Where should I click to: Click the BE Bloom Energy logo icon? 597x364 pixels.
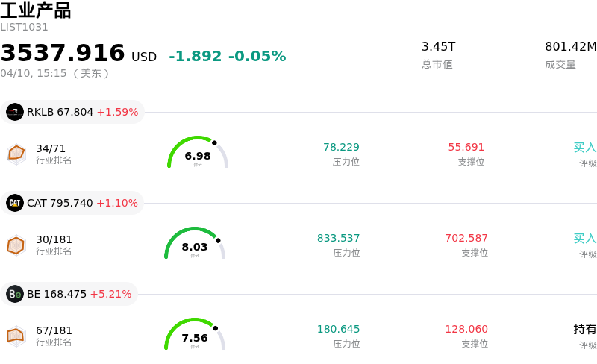[x=15, y=294]
